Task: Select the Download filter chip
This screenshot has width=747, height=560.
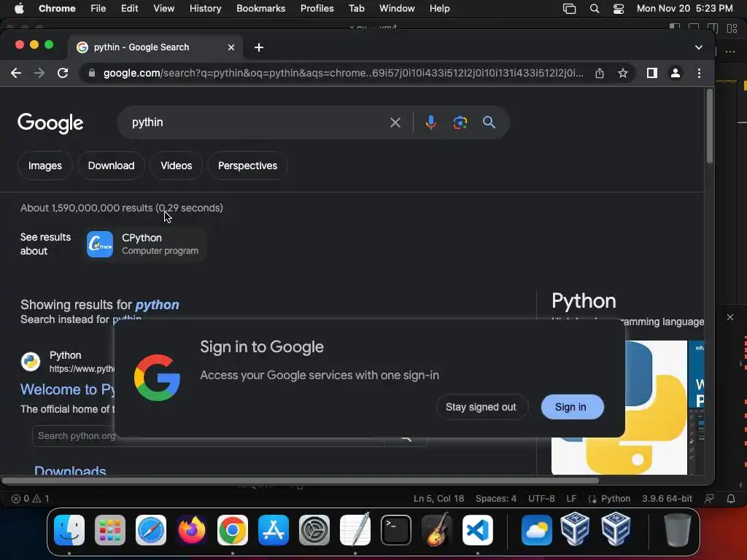Action: (111, 166)
